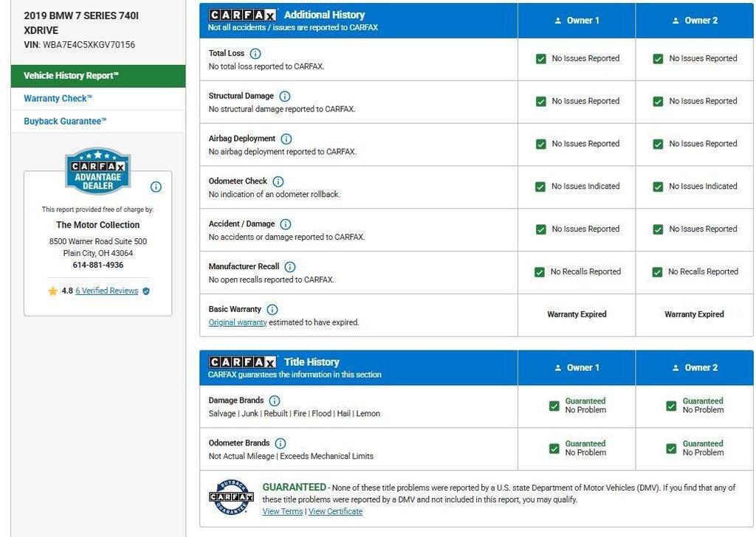756x537 pixels.
Task: Open the Warranty Check menu item
Action: tap(58, 99)
